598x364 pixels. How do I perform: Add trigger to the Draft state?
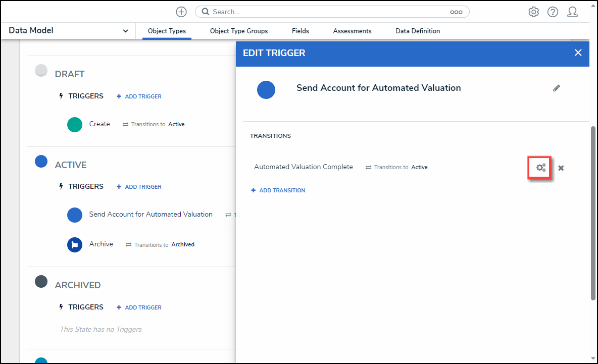pyautogui.click(x=139, y=96)
